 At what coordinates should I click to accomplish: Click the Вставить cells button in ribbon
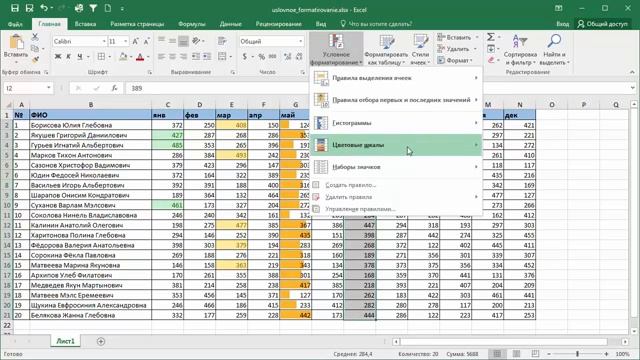click(x=454, y=37)
